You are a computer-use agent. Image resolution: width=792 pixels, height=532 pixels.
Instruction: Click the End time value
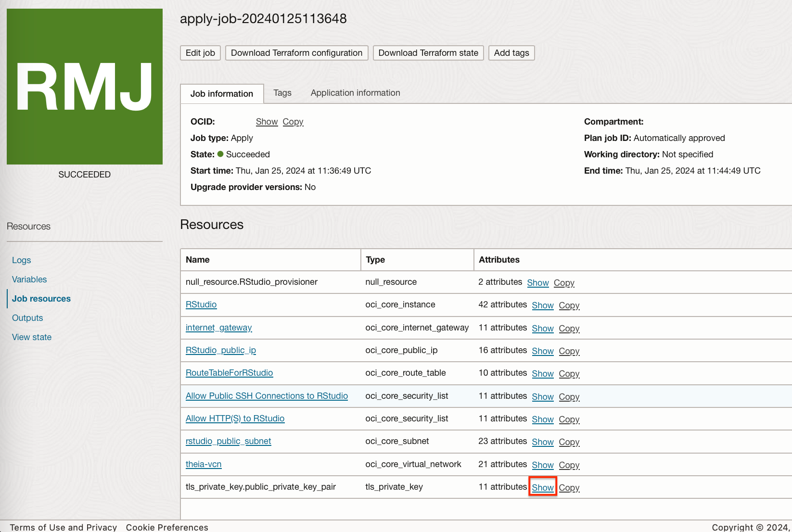coord(693,171)
